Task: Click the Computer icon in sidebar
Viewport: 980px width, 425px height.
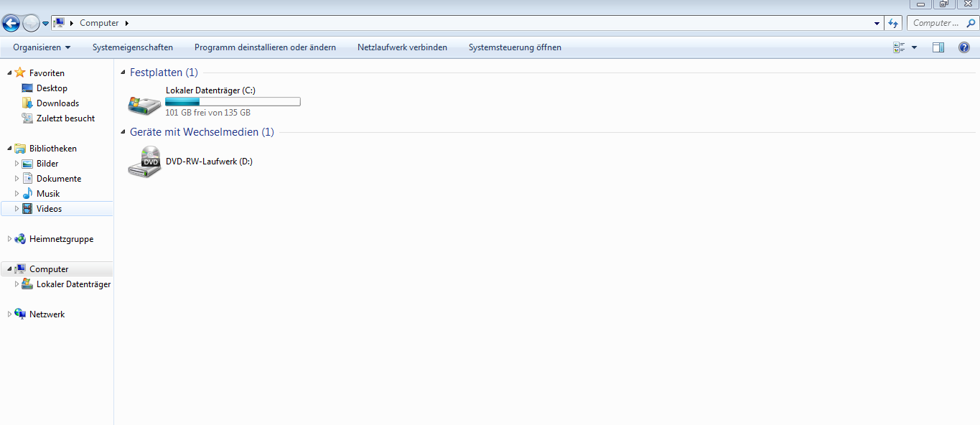Action: coord(20,269)
